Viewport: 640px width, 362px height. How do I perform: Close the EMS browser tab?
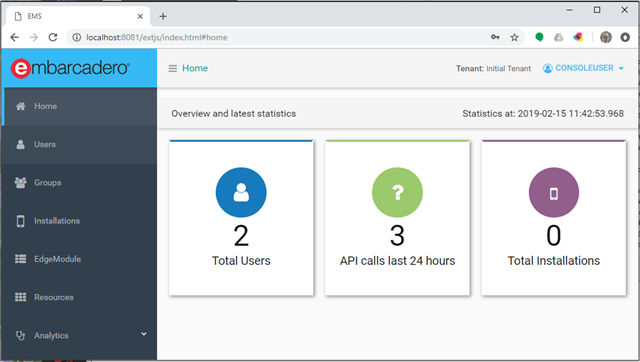[140, 16]
